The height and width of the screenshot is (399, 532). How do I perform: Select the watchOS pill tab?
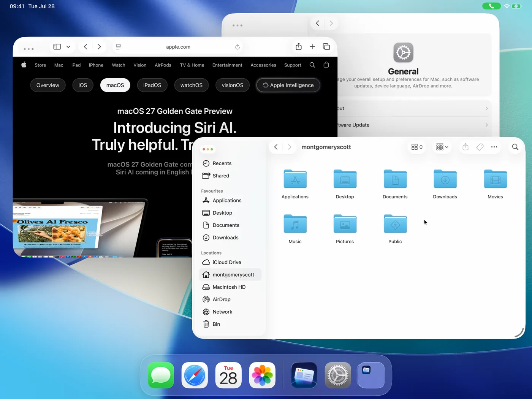pos(192,85)
